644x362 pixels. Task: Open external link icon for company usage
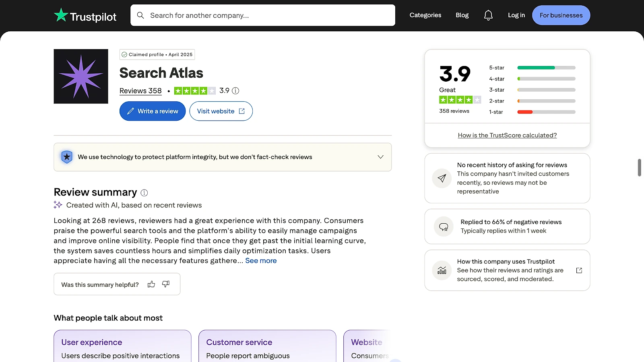(x=579, y=270)
